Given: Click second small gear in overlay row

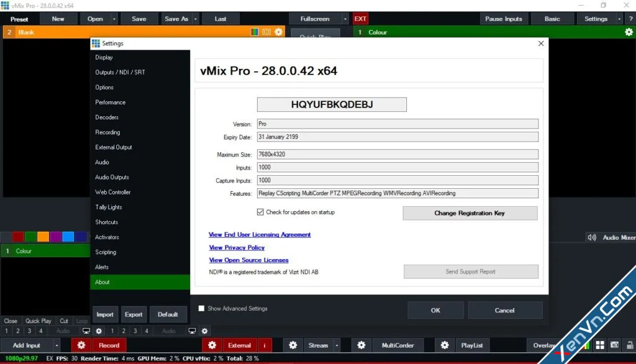Looking at the screenshot, I should pos(204,331).
